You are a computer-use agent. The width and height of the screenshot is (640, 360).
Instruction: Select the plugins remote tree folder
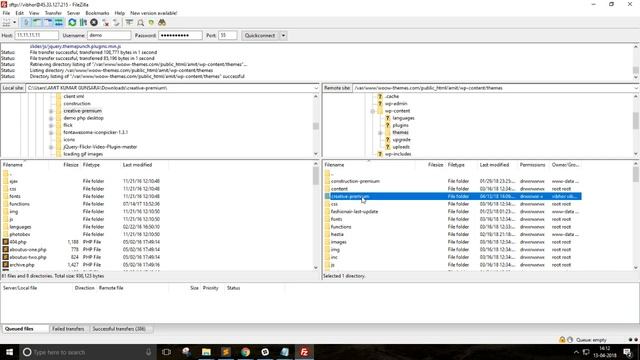(x=400, y=125)
